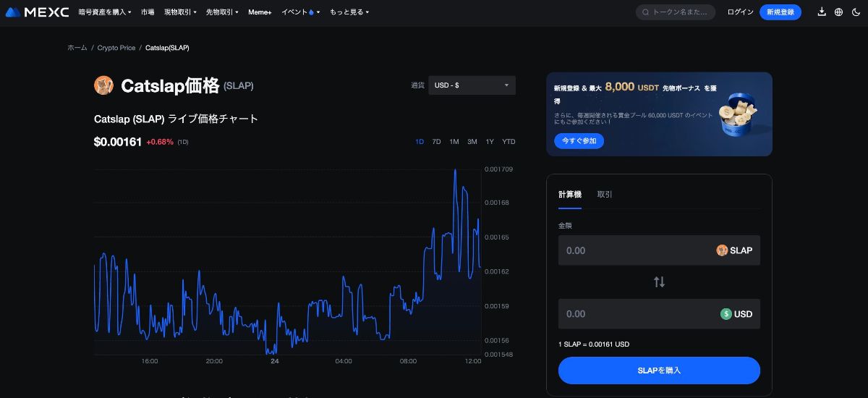The width and height of the screenshot is (868, 398).
Task: Click the USD dollar coin icon
Action: click(726, 314)
